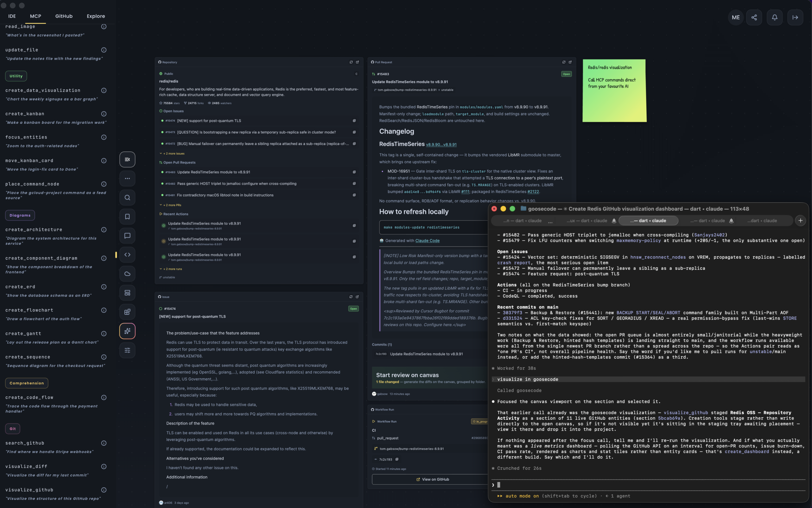This screenshot has width=812, height=508.
Task: Open the search tool in the vertical toolbar
Action: click(127, 197)
